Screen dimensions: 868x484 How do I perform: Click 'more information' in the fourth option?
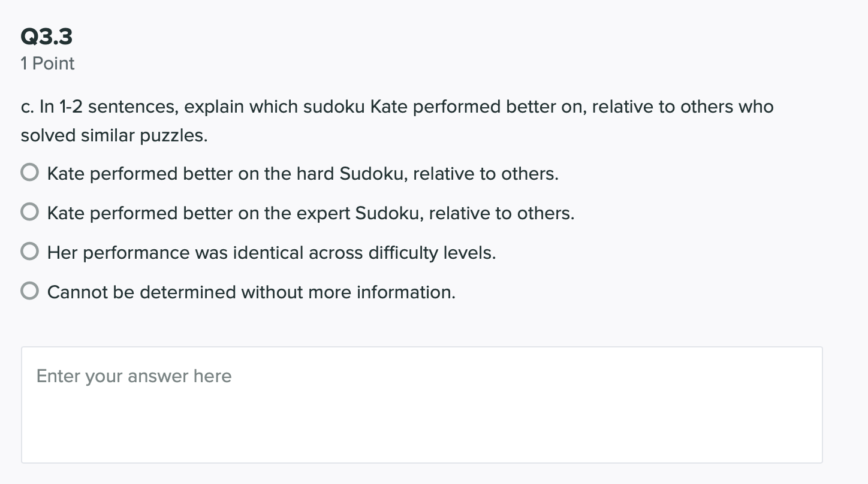click(406, 292)
